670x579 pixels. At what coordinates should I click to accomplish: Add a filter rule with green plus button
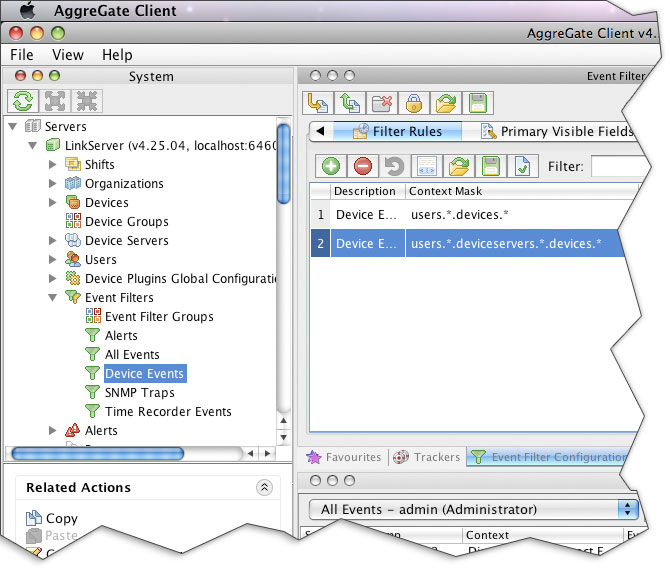(331, 166)
